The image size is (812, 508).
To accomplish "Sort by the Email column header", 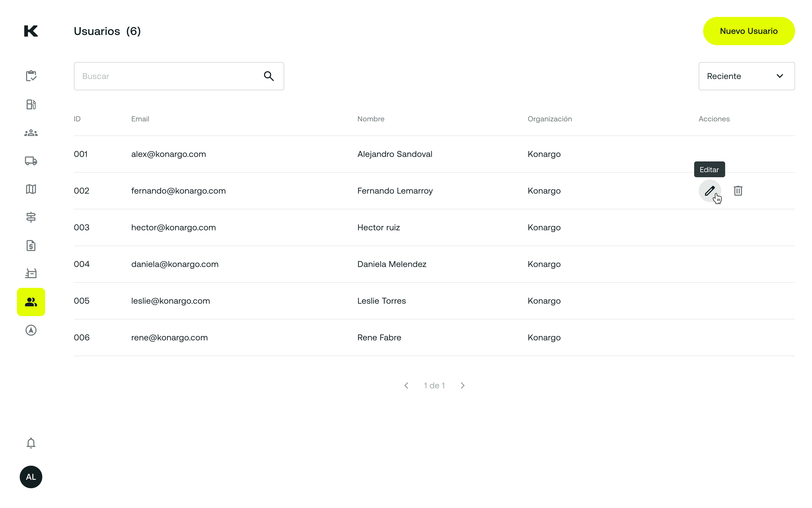I will pos(140,119).
